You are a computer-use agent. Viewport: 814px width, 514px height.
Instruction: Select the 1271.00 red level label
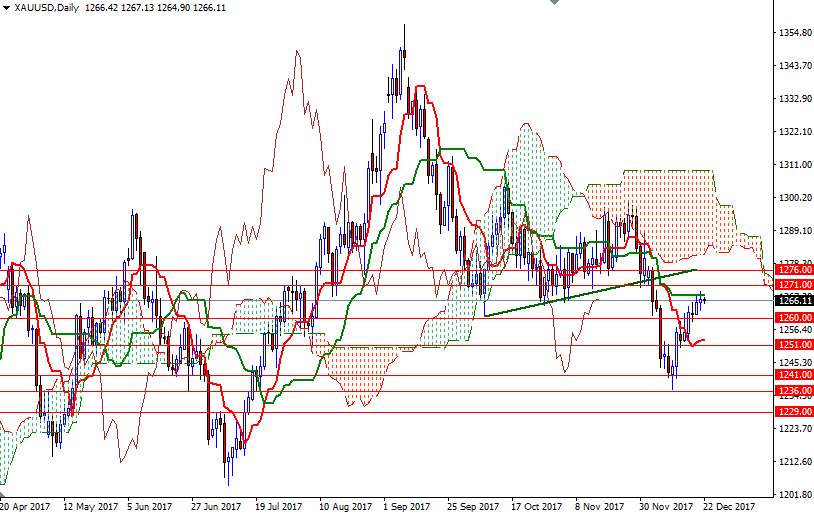point(793,285)
